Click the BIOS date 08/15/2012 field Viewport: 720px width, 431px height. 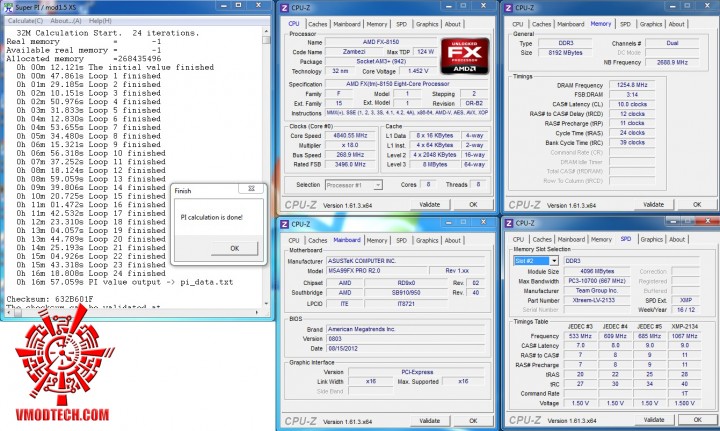405,349
